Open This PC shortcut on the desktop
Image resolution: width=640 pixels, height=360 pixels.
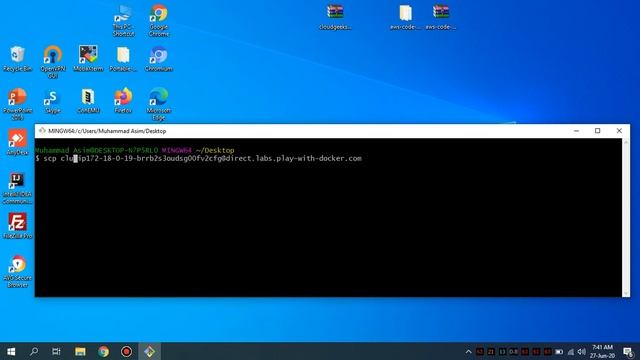[123, 20]
